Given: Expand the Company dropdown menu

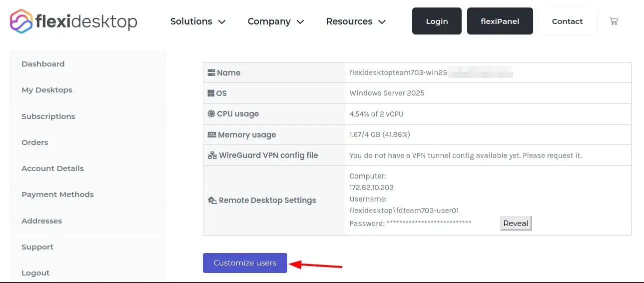Looking at the screenshot, I should point(276,21).
